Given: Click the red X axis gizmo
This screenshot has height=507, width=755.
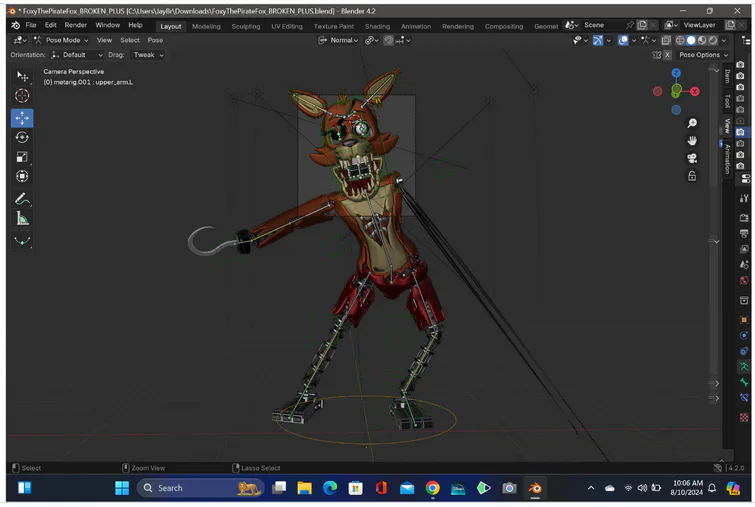Looking at the screenshot, I should coord(694,91).
